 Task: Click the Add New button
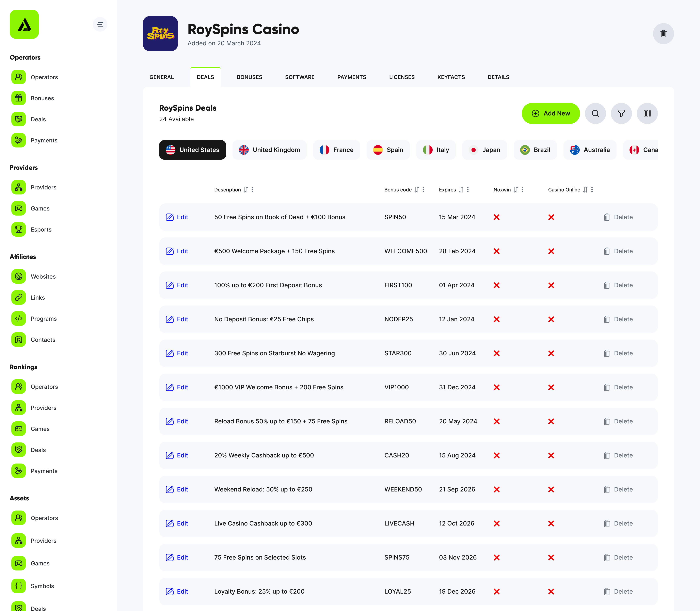(x=550, y=113)
